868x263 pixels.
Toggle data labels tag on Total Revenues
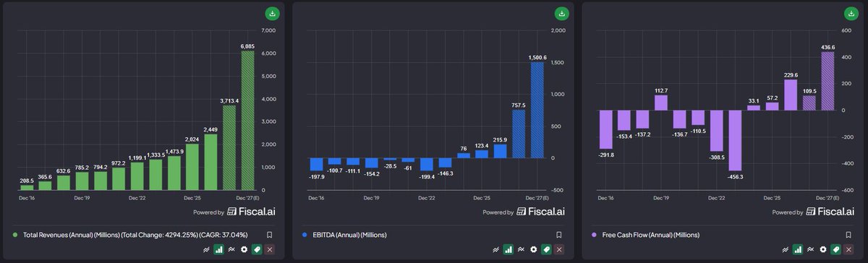(x=257, y=249)
